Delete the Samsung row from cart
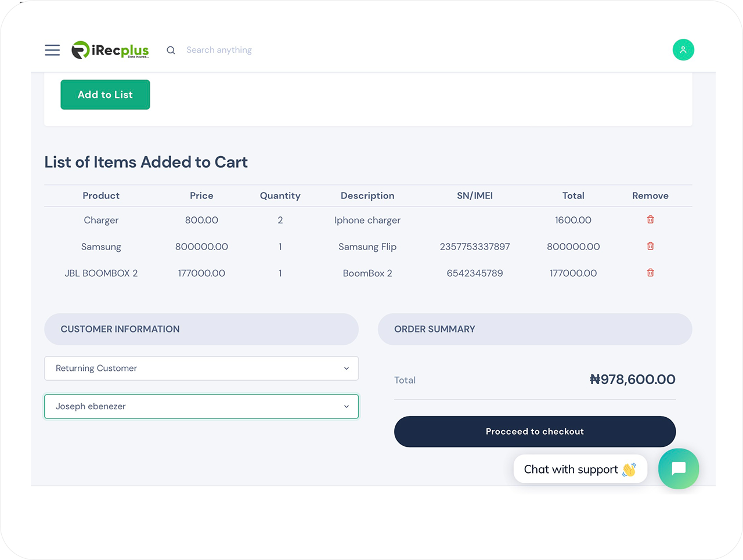This screenshot has height=560, width=743. tap(650, 246)
